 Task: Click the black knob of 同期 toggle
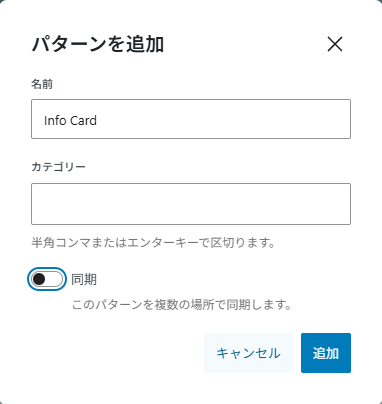click(x=39, y=279)
